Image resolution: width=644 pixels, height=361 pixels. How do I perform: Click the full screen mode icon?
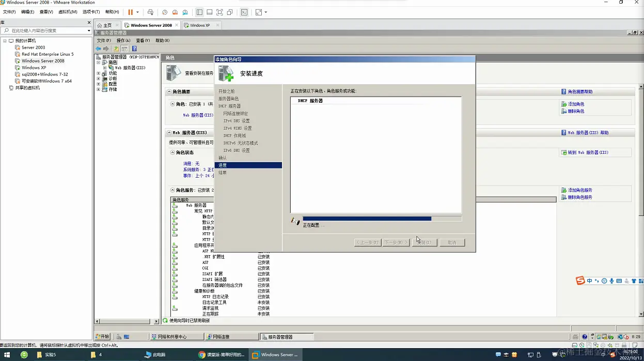(x=219, y=12)
